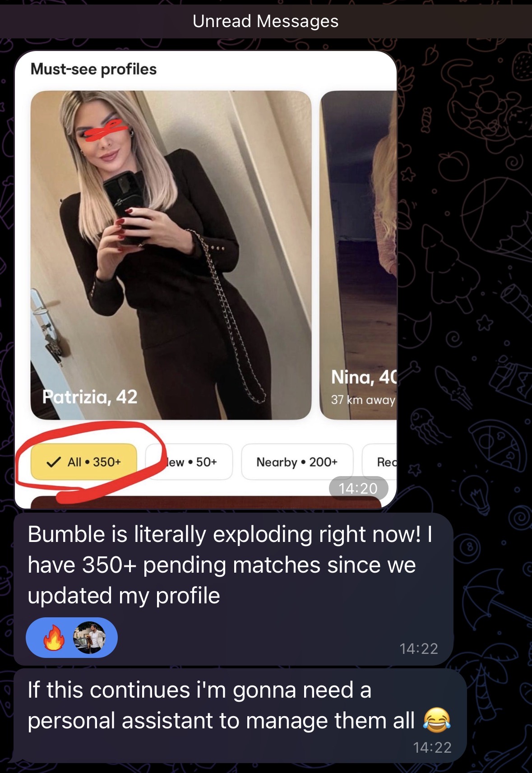This screenshot has width=532, height=773.
Task: Tap the reactor's avatar in reaction pill
Action: coord(89,637)
